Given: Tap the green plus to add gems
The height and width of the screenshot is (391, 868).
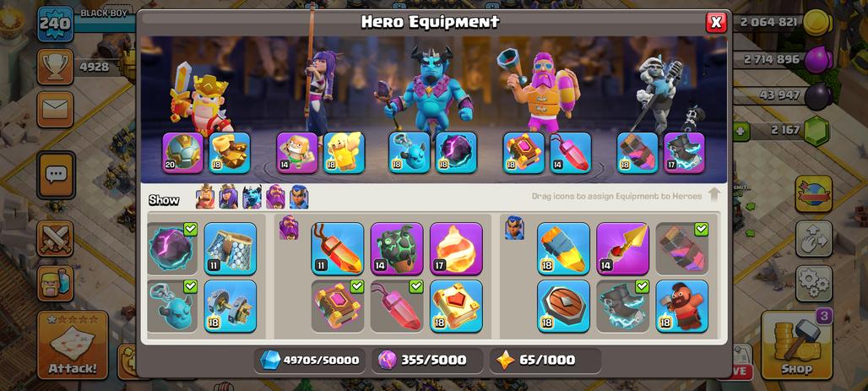Looking at the screenshot, I should tap(740, 131).
